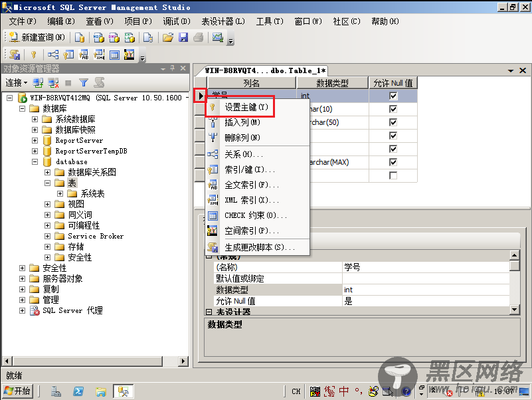Toggle Allow Null for the archar(MAX) row
Viewport: 532px width, 400px height.
(393, 162)
